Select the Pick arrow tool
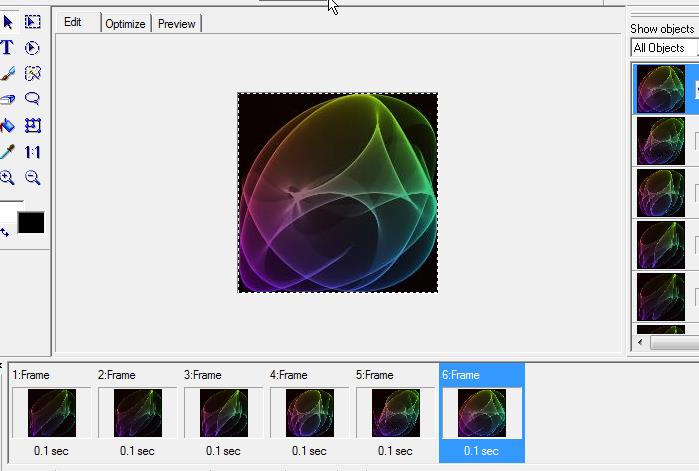The width and height of the screenshot is (699, 471). (x=7, y=21)
